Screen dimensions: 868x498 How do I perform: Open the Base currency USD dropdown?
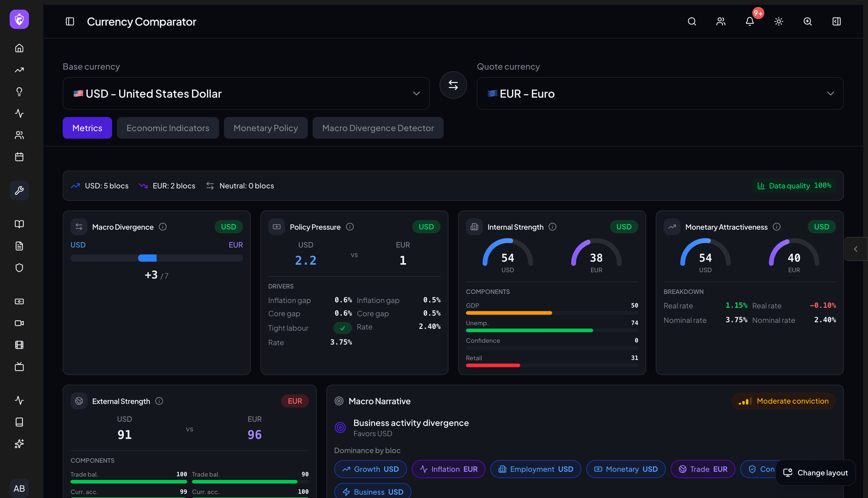click(x=246, y=93)
